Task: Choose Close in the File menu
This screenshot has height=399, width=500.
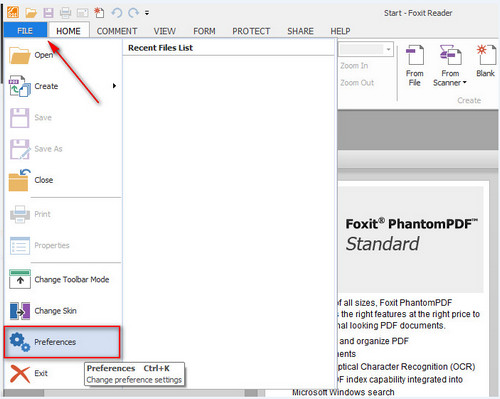Action: point(63,180)
